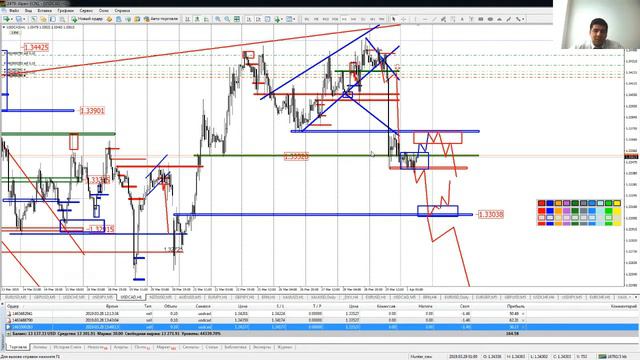Select the text label T tool
The image size is (640, 360).
[471, 19]
